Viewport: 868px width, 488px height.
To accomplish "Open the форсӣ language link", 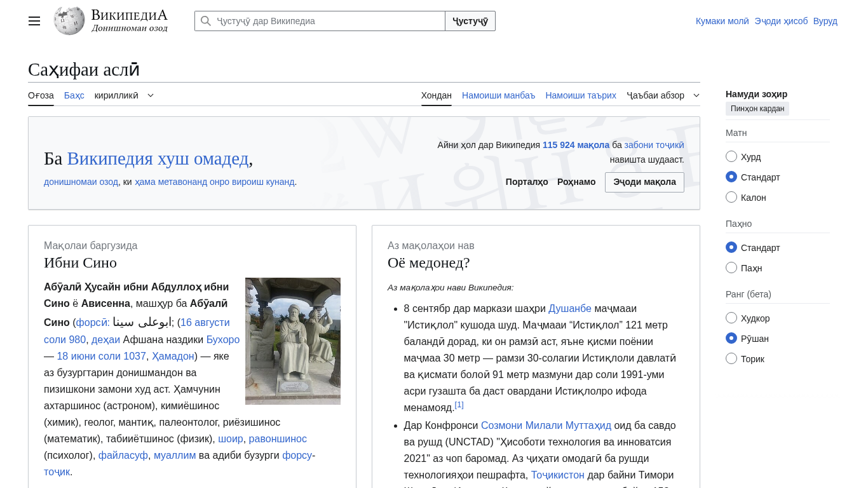I will [93, 323].
